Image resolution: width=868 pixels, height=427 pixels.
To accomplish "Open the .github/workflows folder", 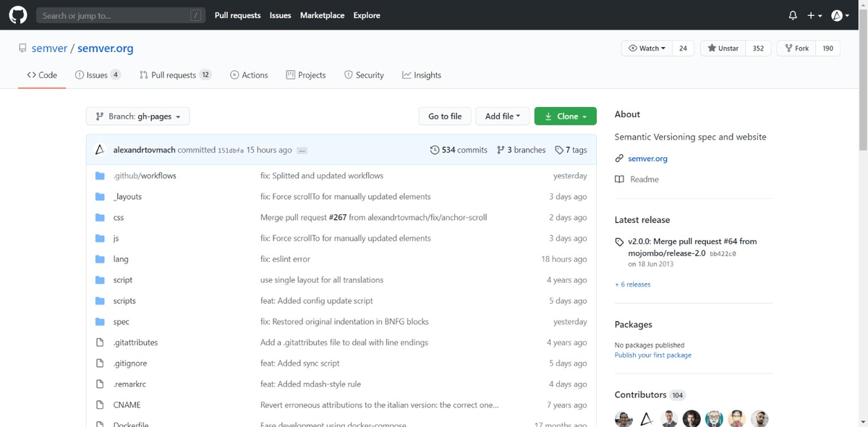I will click(x=145, y=176).
